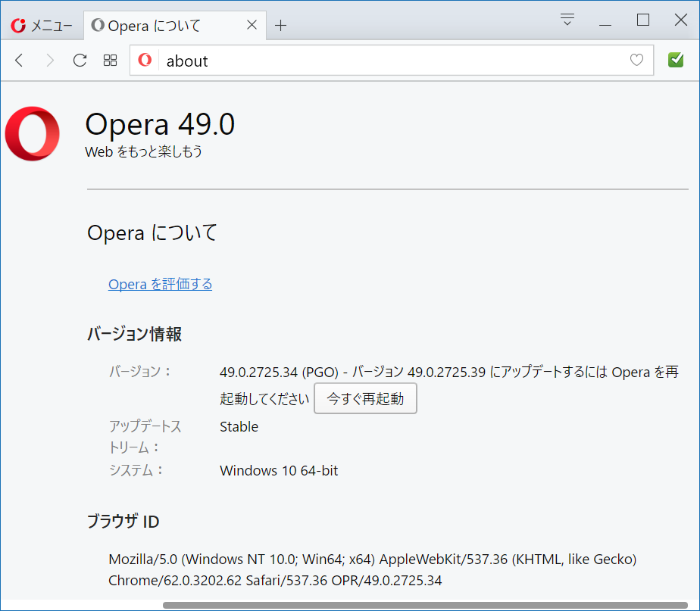Image resolution: width=700 pixels, height=611 pixels.
Task: Select the Opera について tab
Action: (x=174, y=26)
